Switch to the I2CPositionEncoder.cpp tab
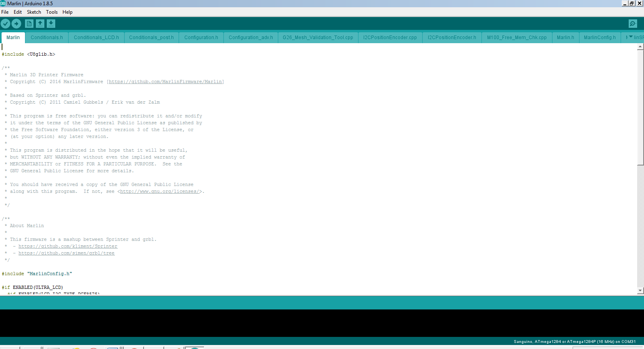 pyautogui.click(x=390, y=38)
